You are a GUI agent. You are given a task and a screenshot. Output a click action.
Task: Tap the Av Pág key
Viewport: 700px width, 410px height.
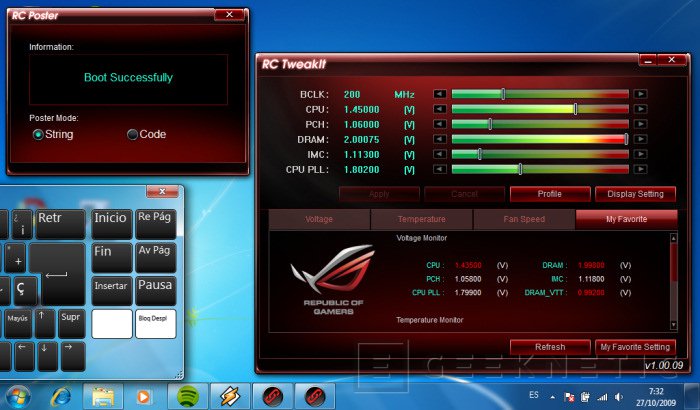click(155, 258)
